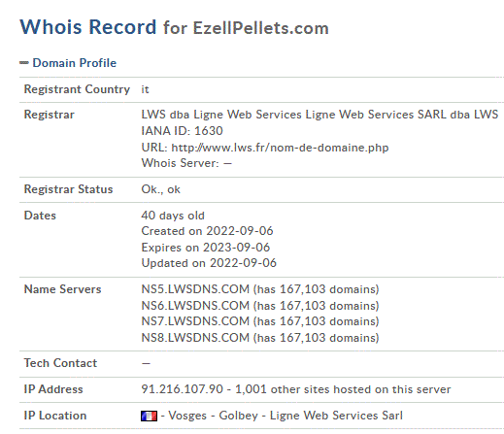
Task: Click the French flag icon
Action: click(150, 416)
